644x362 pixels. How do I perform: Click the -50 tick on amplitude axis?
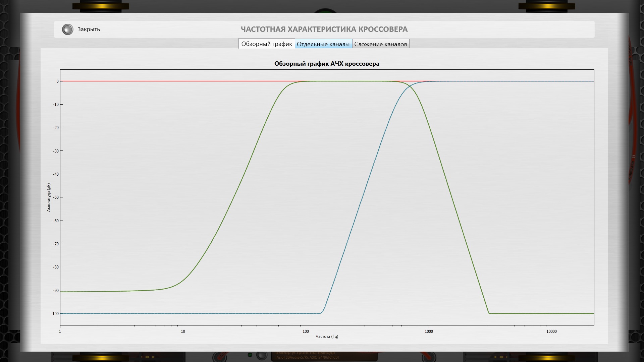(56, 197)
